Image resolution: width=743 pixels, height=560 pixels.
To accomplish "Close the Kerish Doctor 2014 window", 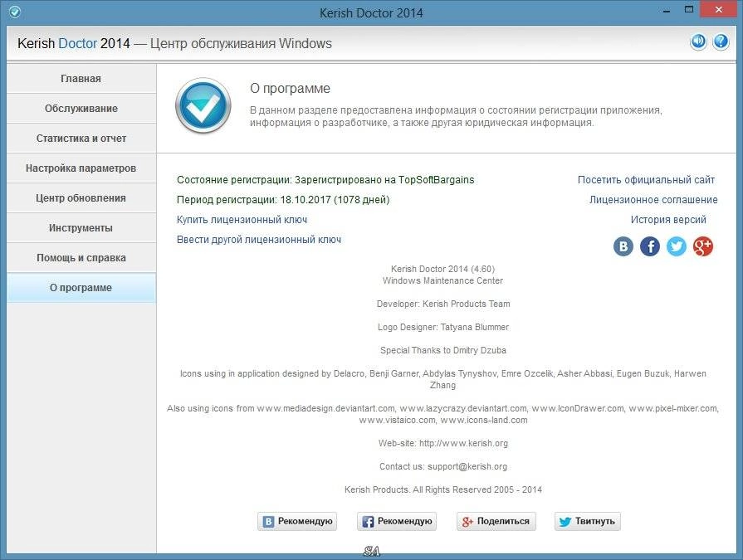I will 719,11.
